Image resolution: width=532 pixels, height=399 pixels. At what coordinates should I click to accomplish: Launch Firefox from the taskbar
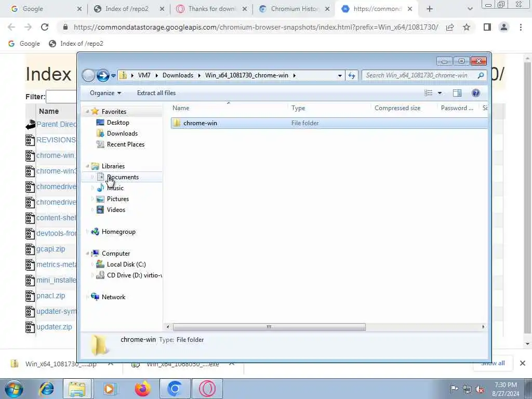point(142,389)
